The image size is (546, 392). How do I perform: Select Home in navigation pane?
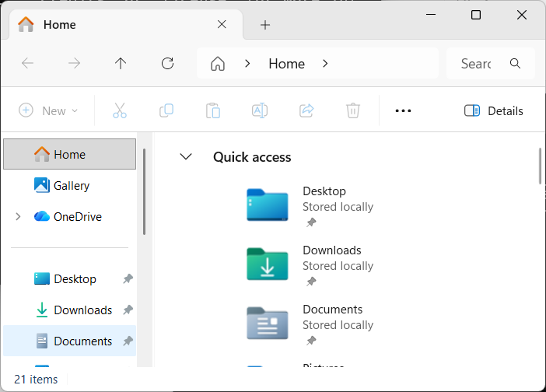tap(70, 154)
